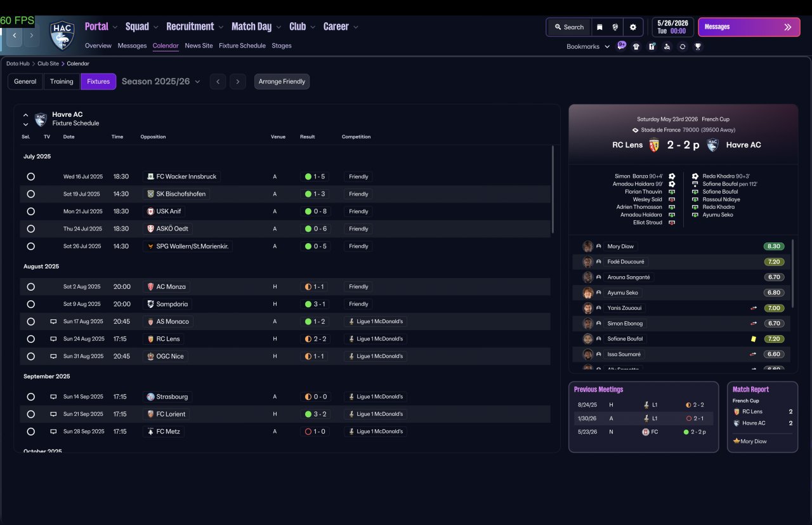This screenshot has width=812, height=525.
Task: Click the Mory Diaw 8.30 rating badge
Action: pos(774,246)
